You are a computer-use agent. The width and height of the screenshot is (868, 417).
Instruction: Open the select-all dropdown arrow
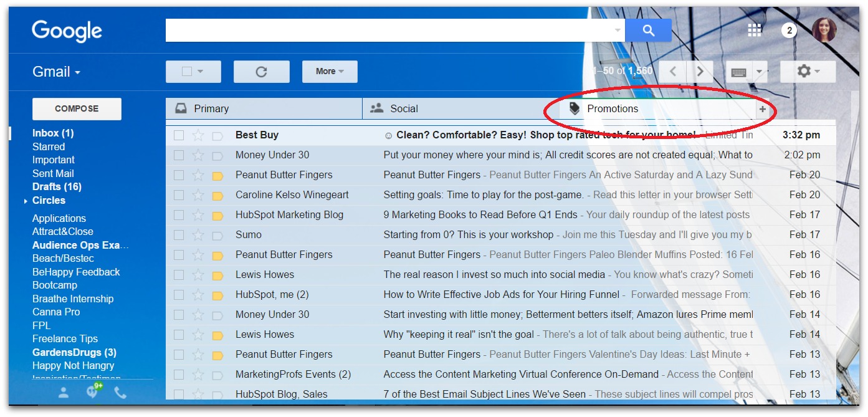(201, 72)
